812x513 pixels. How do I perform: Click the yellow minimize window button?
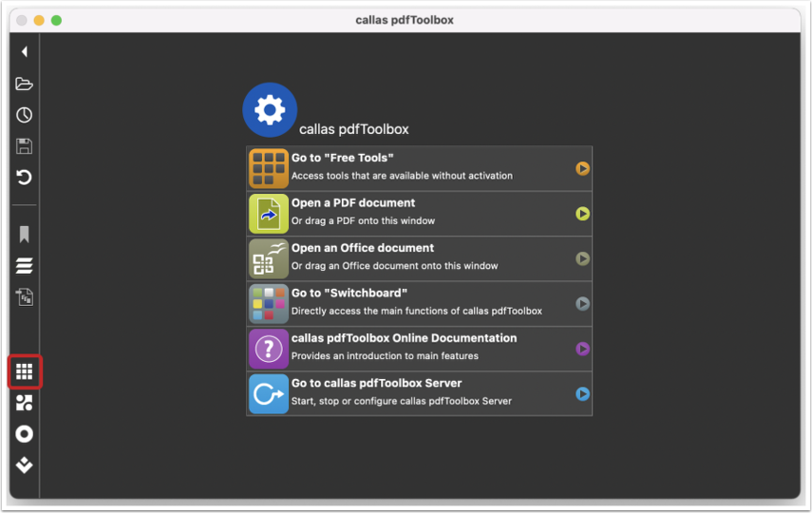(x=39, y=20)
